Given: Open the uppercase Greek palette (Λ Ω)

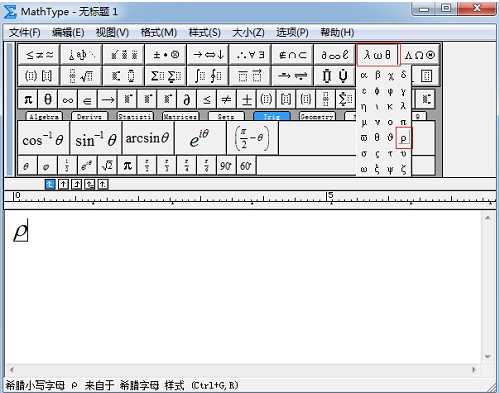Looking at the screenshot, I should [420, 54].
